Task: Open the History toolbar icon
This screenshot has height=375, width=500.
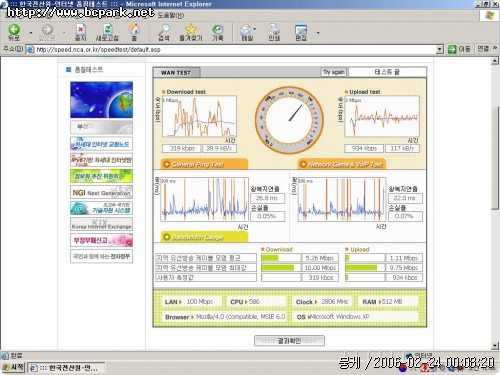Action: coord(218,32)
